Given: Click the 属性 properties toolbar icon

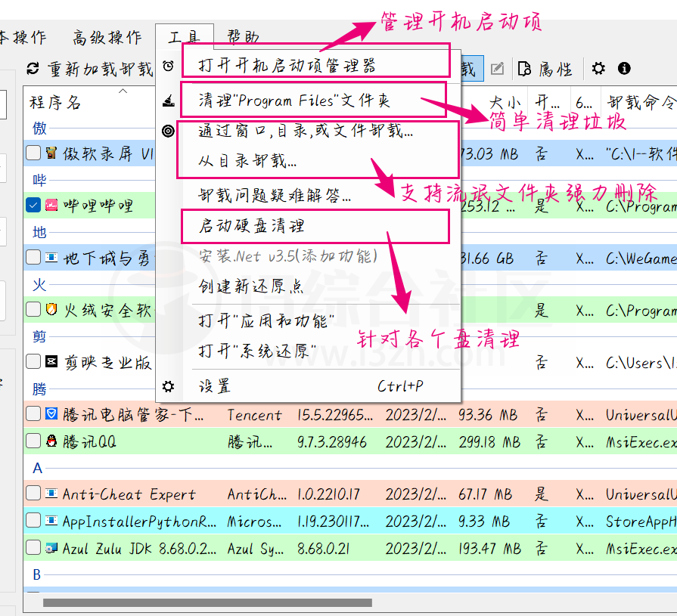Looking at the screenshot, I should coord(524,68).
